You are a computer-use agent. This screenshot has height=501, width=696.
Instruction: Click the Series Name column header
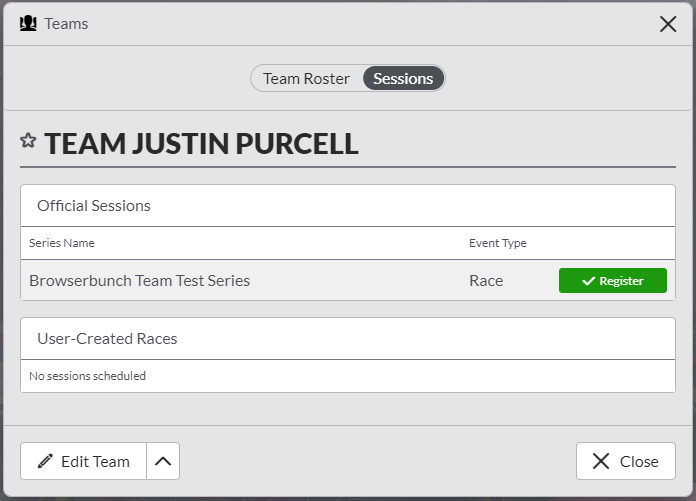[62, 243]
